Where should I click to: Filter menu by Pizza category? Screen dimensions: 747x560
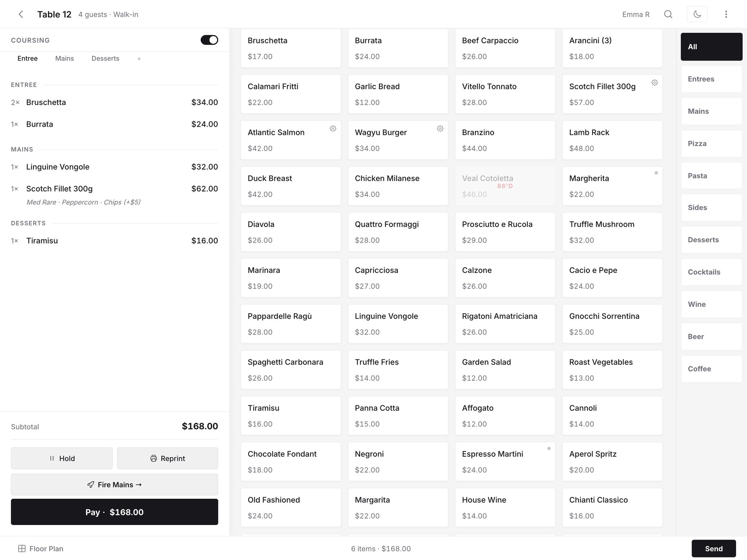[x=711, y=144]
